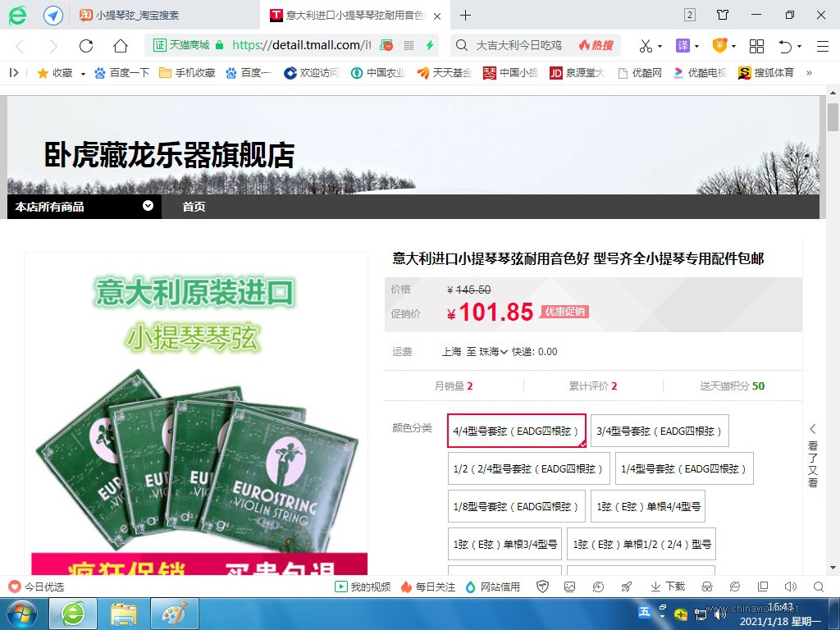Click the search magnifier in search box

[x=461, y=46]
